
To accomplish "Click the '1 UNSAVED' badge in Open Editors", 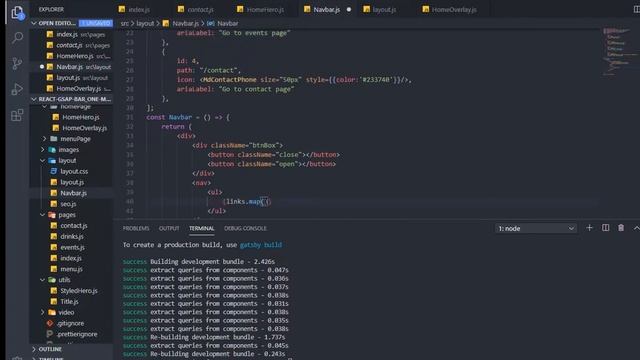I will (95, 23).
